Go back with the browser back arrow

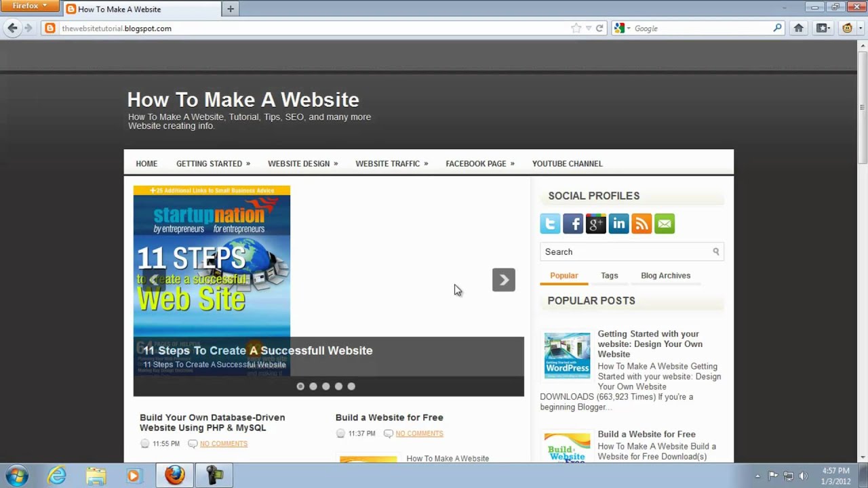click(12, 28)
